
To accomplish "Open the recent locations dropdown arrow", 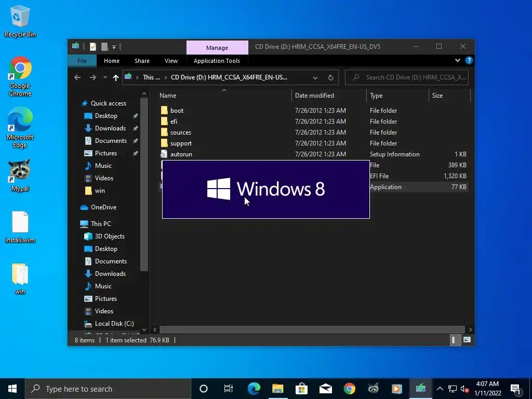I will [x=105, y=77].
